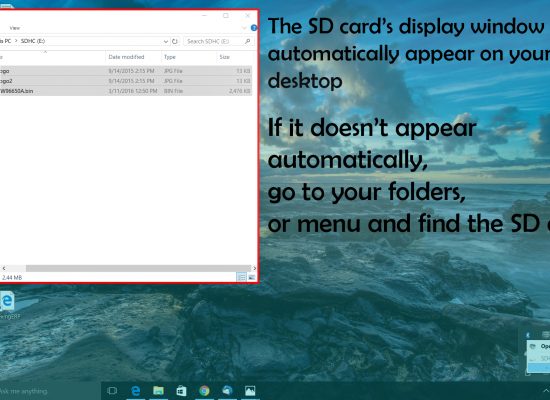Open File Explorer from the taskbar
Viewport: 550px width, 400px height.
pos(158,391)
